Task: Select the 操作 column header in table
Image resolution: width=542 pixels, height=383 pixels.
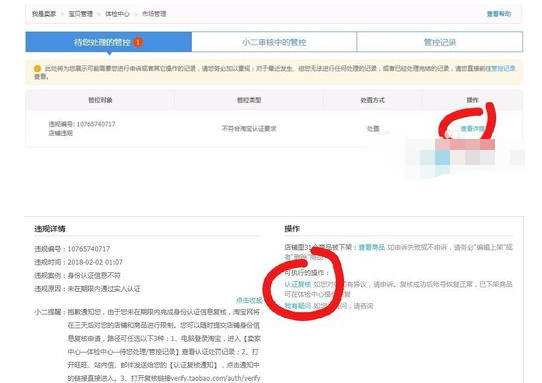Action: click(x=472, y=100)
